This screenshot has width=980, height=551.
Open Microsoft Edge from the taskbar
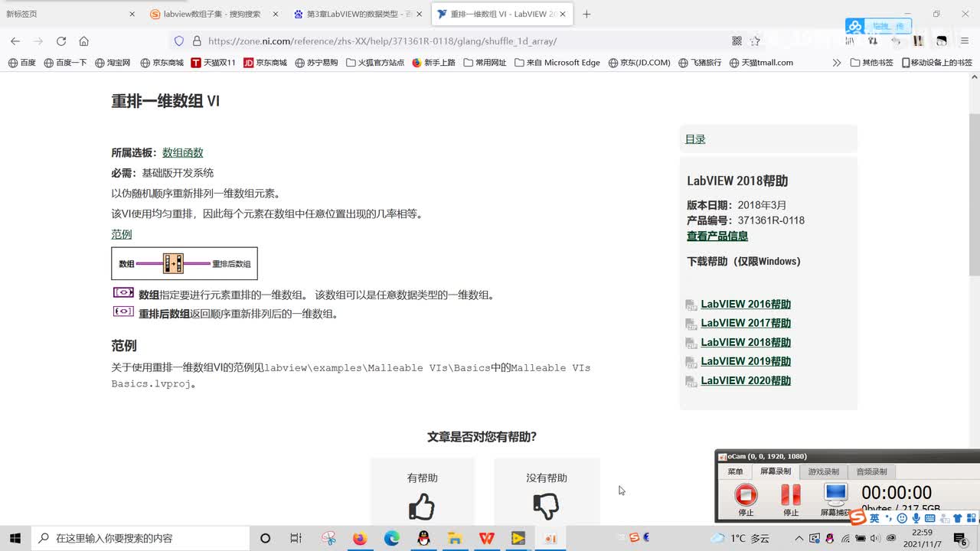tap(391, 538)
